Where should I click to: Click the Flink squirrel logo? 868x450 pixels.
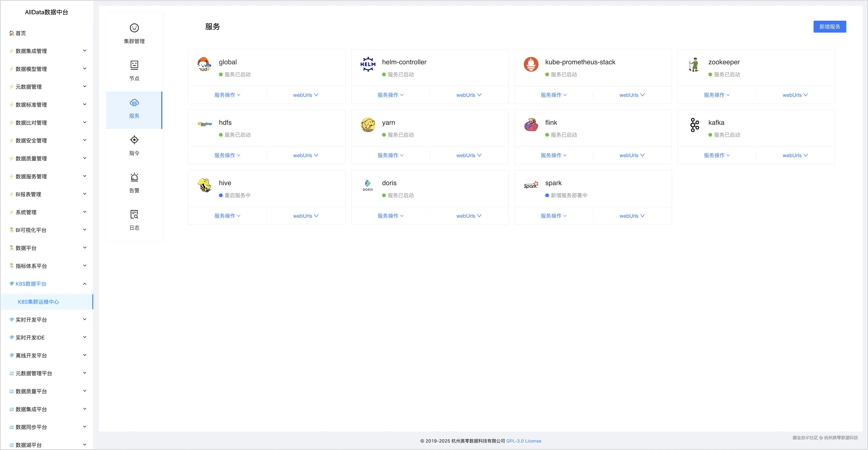(x=531, y=125)
